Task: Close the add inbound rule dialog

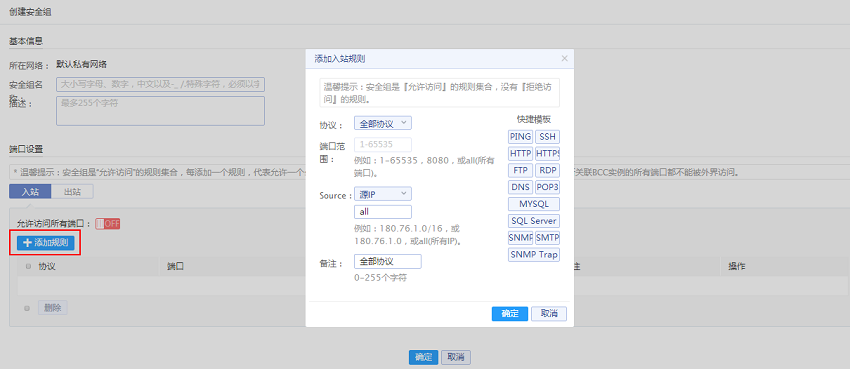Action: pos(564,59)
